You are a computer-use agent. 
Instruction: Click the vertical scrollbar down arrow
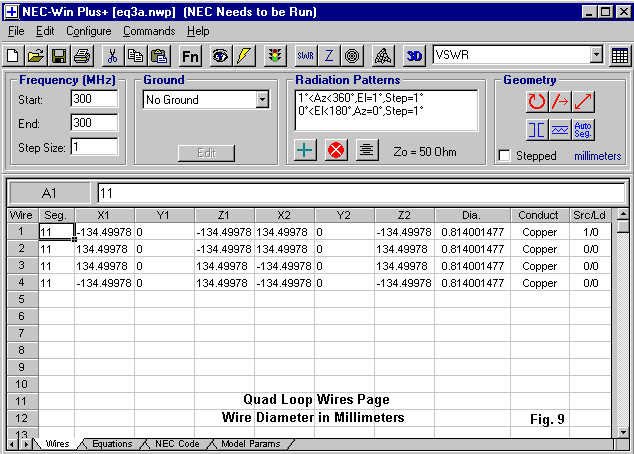623,430
